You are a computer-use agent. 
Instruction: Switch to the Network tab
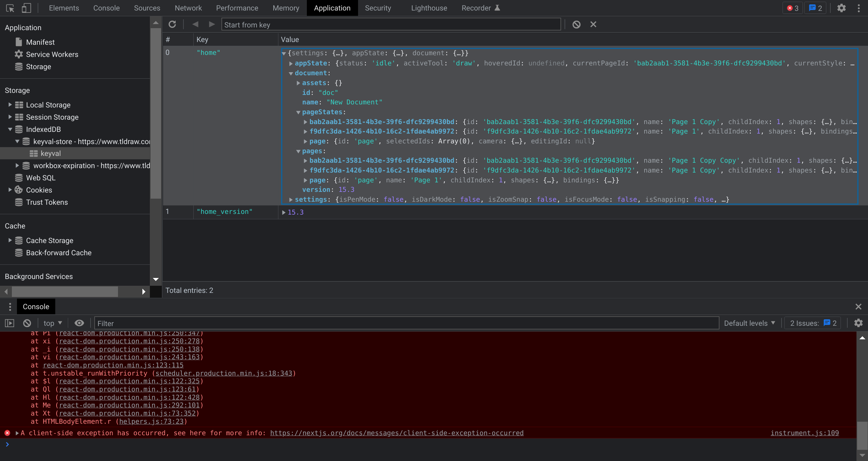pyautogui.click(x=188, y=8)
